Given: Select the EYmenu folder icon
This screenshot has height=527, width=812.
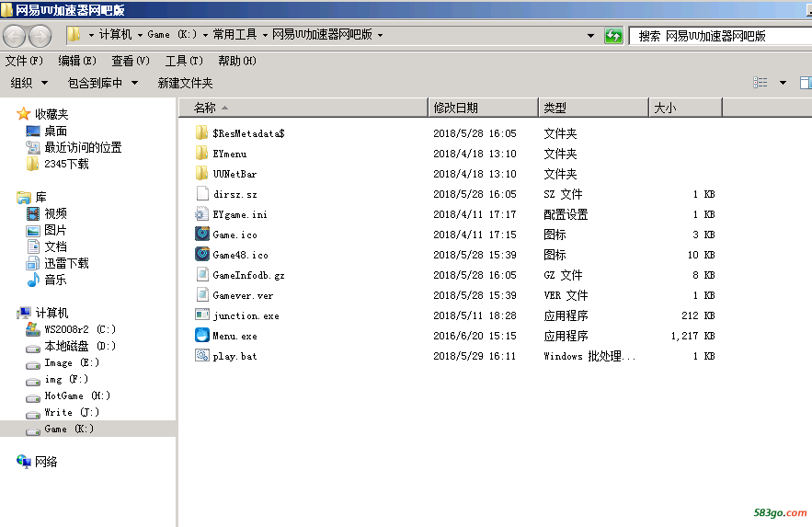Looking at the screenshot, I should pos(202,154).
